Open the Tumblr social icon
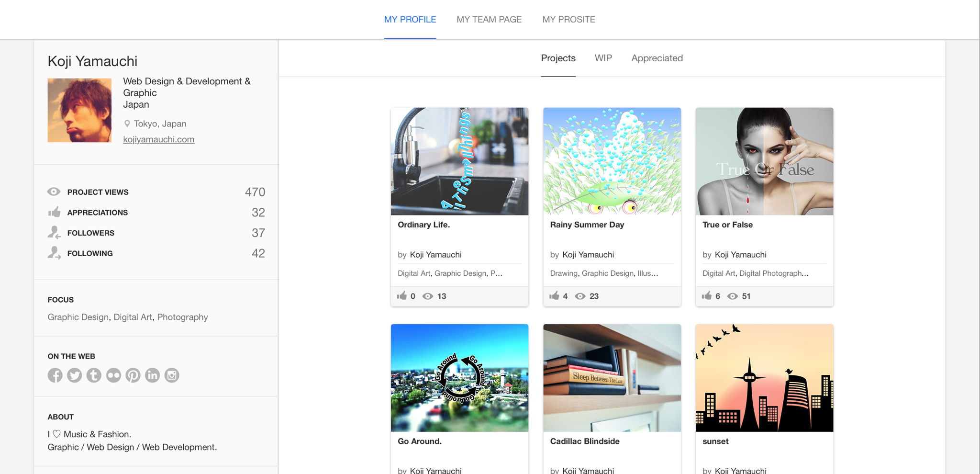 pos(94,375)
